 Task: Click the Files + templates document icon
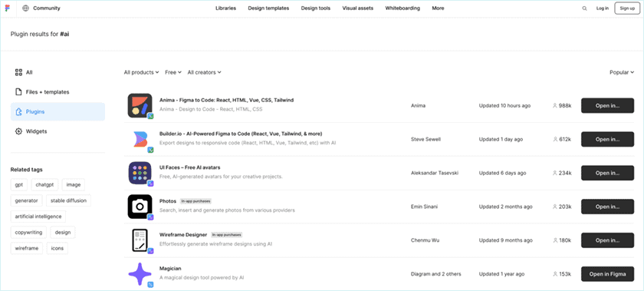pyautogui.click(x=18, y=92)
